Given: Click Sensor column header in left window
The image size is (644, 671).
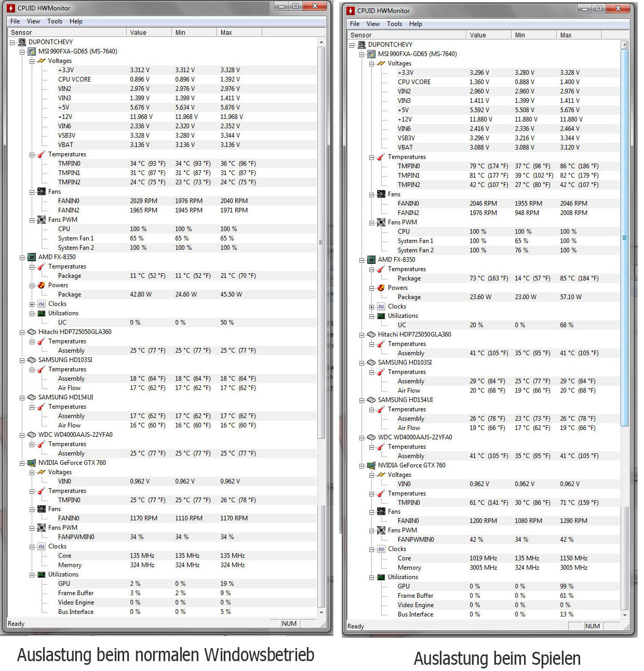Looking at the screenshot, I should click(66, 32).
